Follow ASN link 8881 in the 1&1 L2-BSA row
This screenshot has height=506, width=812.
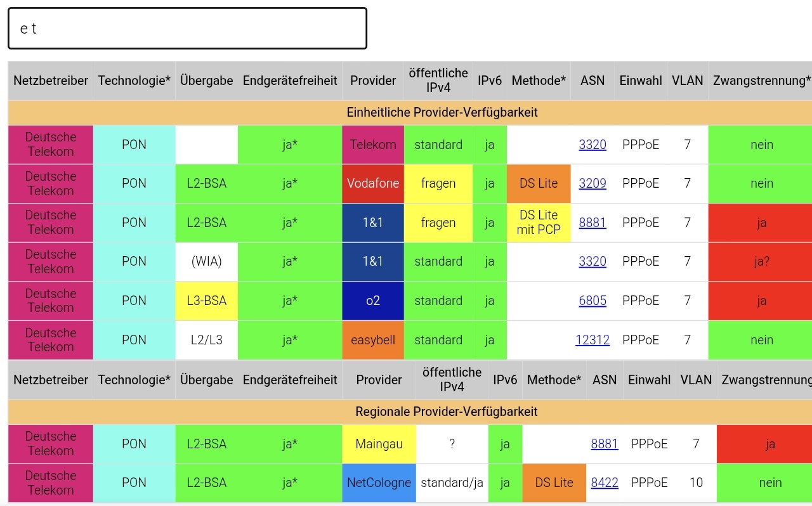click(593, 223)
